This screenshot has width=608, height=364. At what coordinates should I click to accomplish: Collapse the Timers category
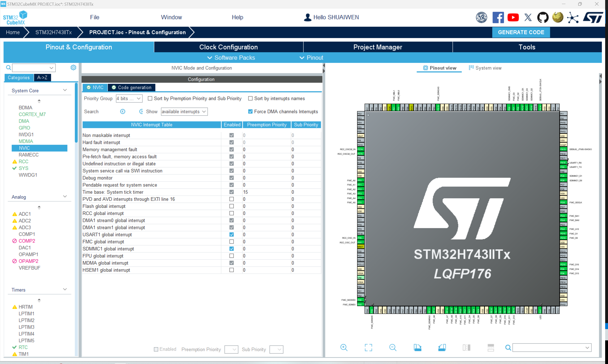65,290
